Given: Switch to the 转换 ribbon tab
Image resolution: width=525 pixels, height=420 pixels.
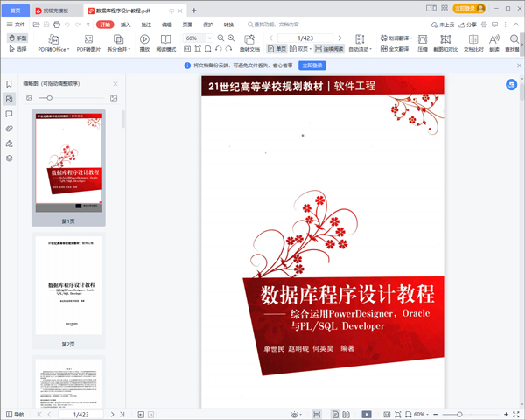Looking at the screenshot, I should [x=228, y=24].
